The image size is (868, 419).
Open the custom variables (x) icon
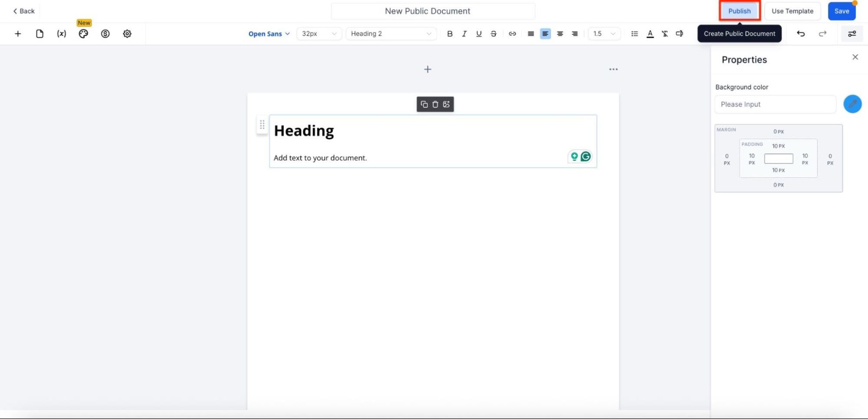click(x=62, y=34)
